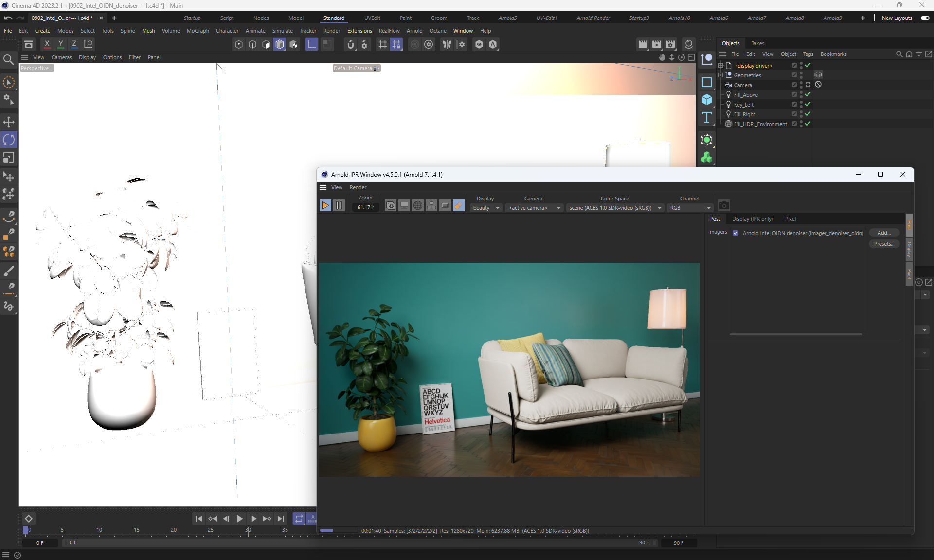Select the Text spline tool icon
The width and height of the screenshot is (934, 560).
[x=707, y=117]
